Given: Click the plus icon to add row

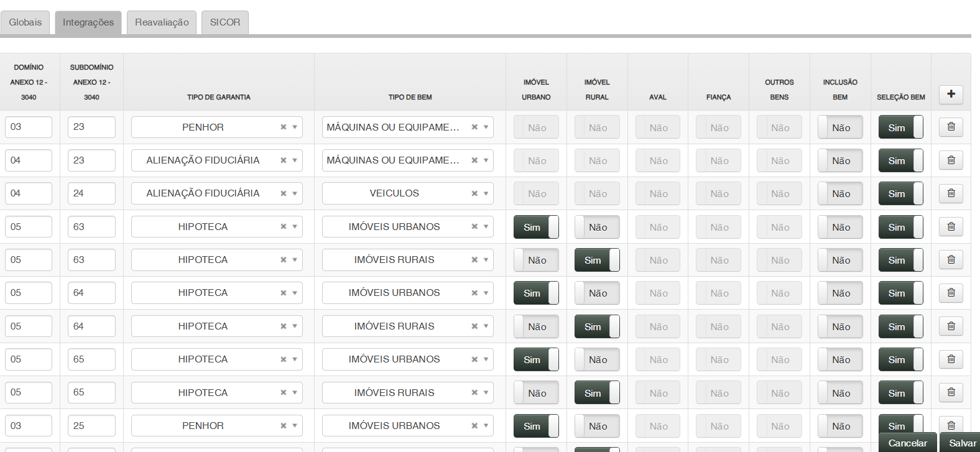Looking at the screenshot, I should point(951,94).
